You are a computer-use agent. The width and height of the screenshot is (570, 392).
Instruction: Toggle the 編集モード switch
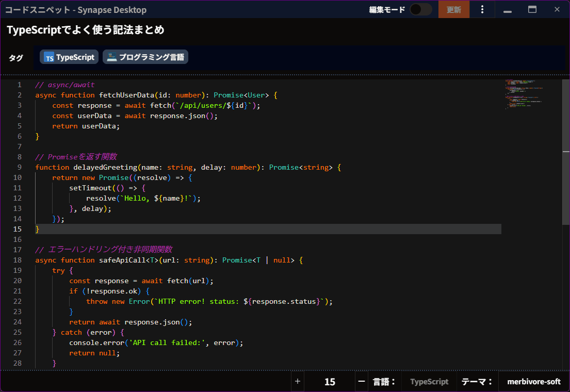click(x=420, y=9)
